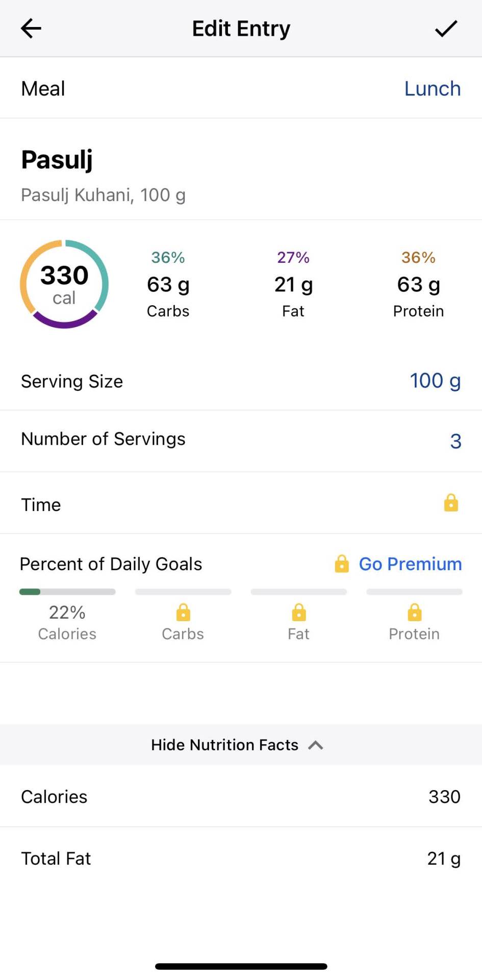Confirm entry with the checkmark icon
The image size is (482, 980).
click(446, 29)
